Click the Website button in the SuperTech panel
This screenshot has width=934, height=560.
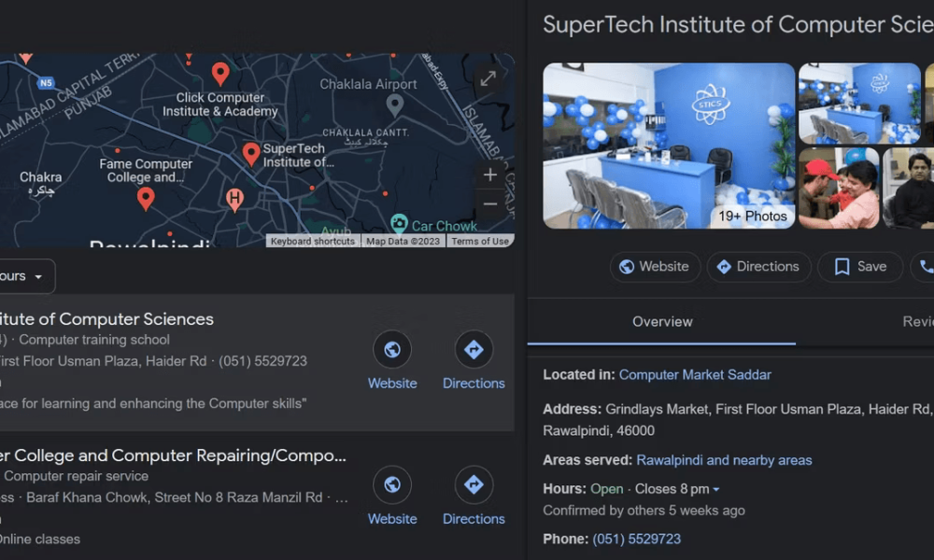click(x=655, y=267)
